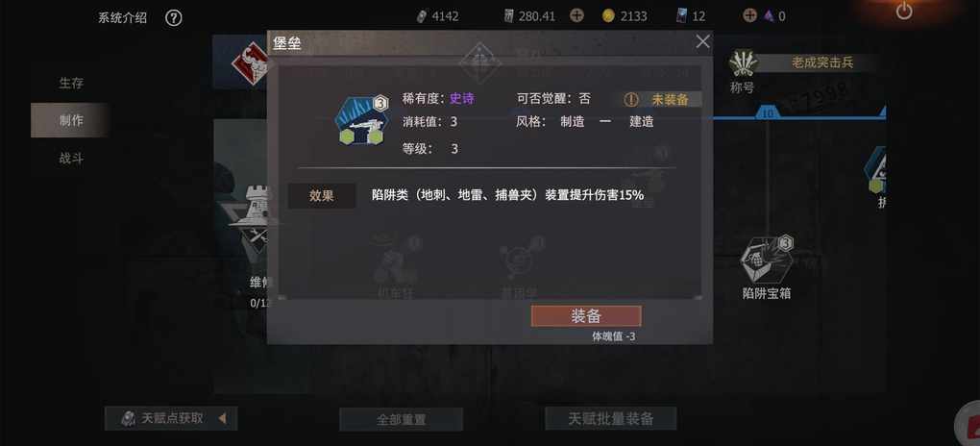Click the gold coin currency icon
This screenshot has width=980, height=446.
[x=609, y=16]
